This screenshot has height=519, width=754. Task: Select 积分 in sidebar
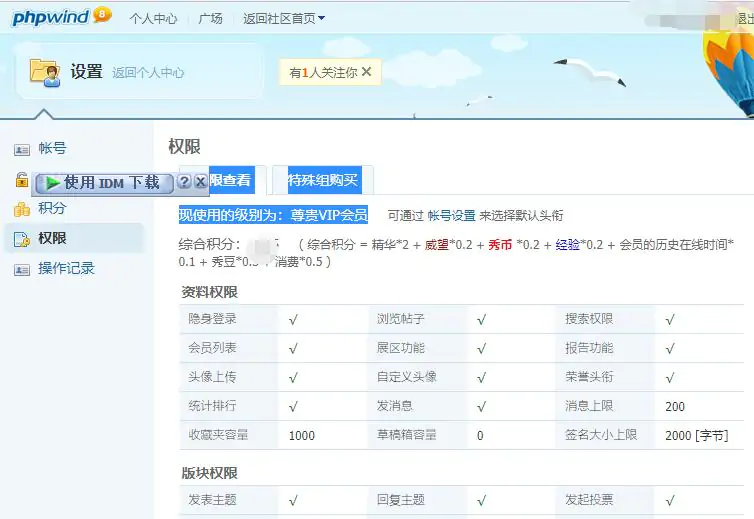[52, 208]
